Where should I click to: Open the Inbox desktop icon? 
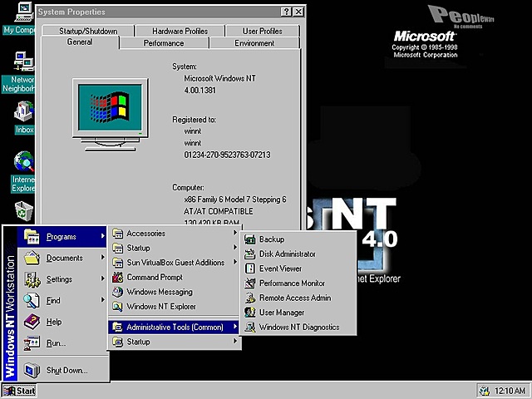point(24,112)
